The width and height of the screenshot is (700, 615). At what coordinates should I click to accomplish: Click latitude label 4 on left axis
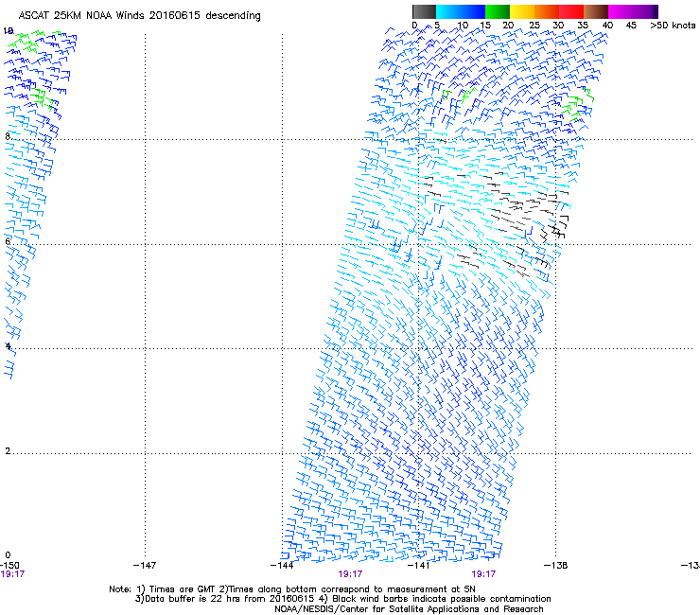tap(8, 346)
